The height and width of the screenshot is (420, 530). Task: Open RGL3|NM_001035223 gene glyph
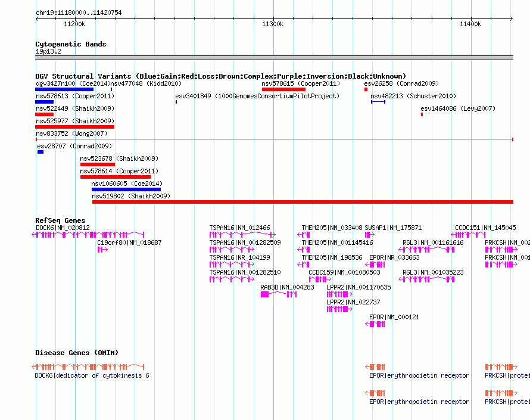point(426,279)
